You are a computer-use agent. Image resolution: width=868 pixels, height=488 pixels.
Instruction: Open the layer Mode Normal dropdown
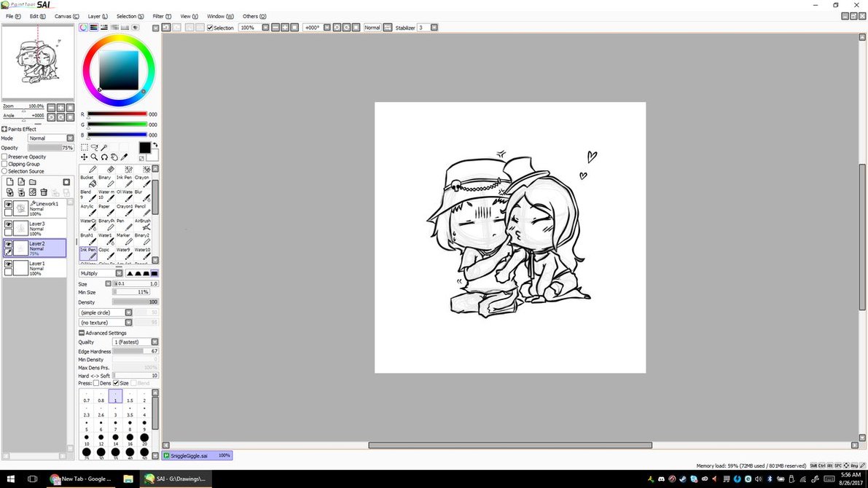tap(51, 138)
